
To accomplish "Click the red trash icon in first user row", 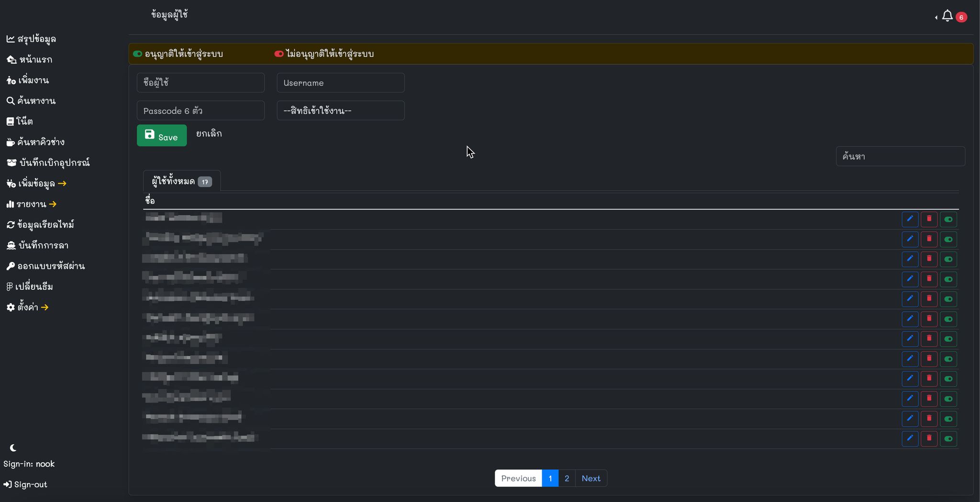I will tap(929, 219).
